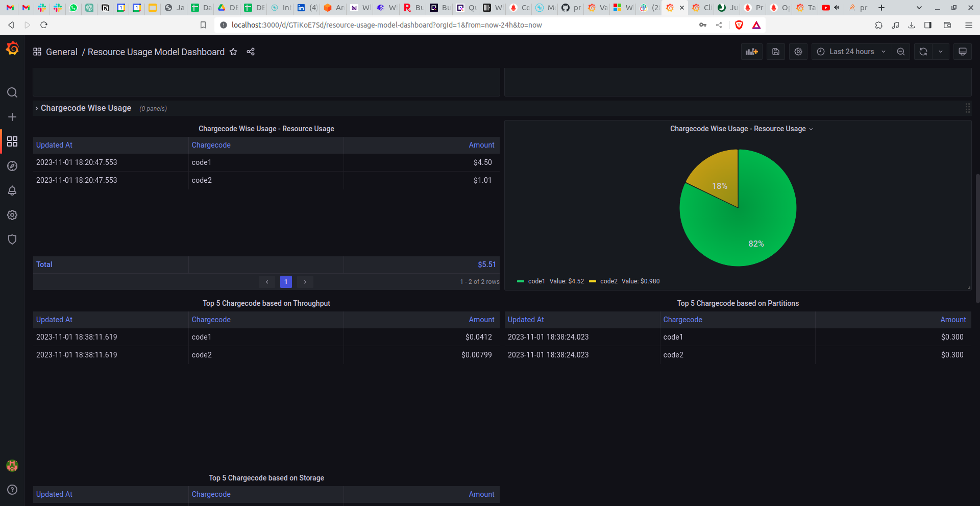Switch to the first Gmail browser tab

(x=10, y=8)
